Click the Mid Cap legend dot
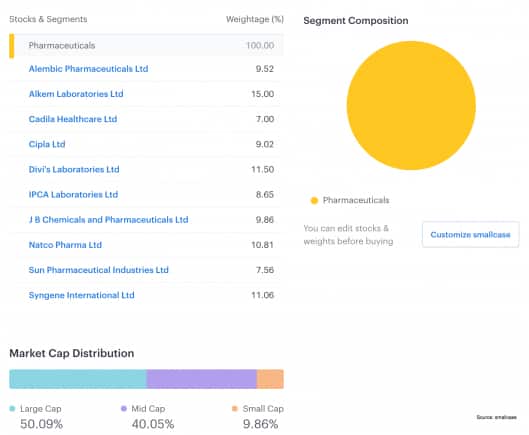 click(x=124, y=409)
